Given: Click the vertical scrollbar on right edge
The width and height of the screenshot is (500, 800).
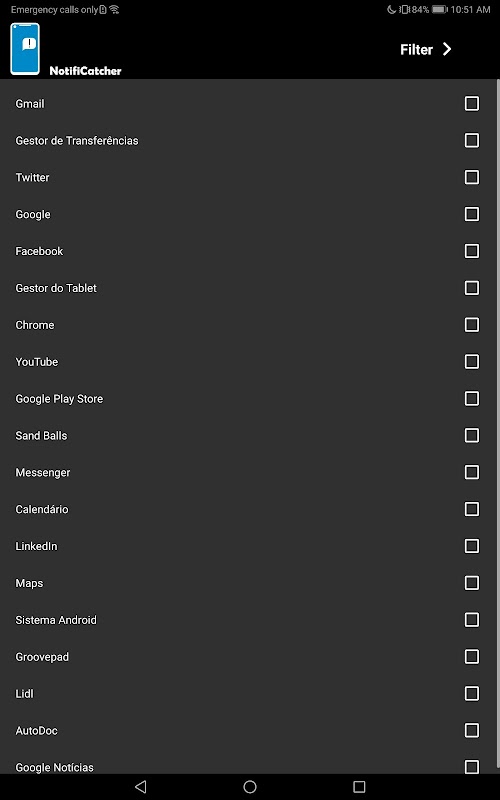Looking at the screenshot, I should 498,423.
